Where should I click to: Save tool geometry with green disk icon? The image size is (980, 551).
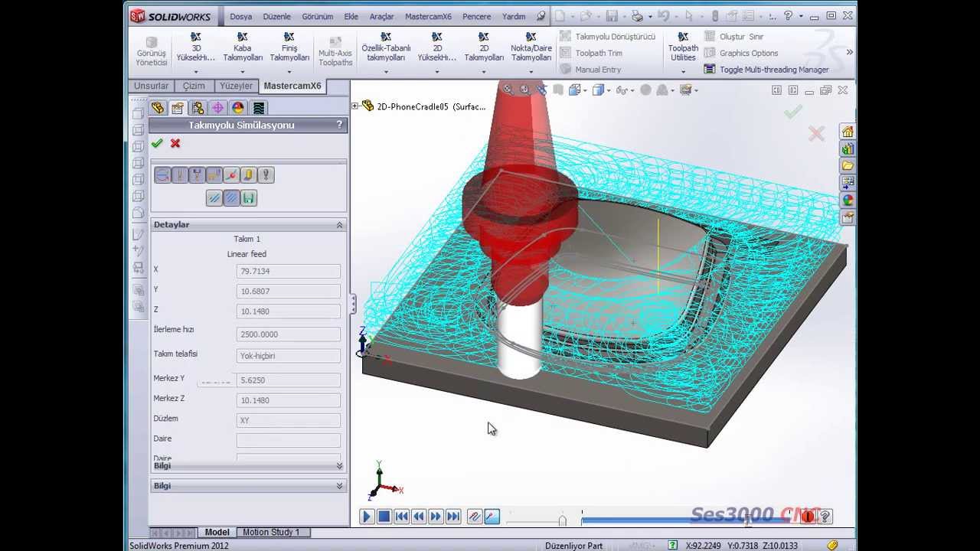tap(248, 198)
